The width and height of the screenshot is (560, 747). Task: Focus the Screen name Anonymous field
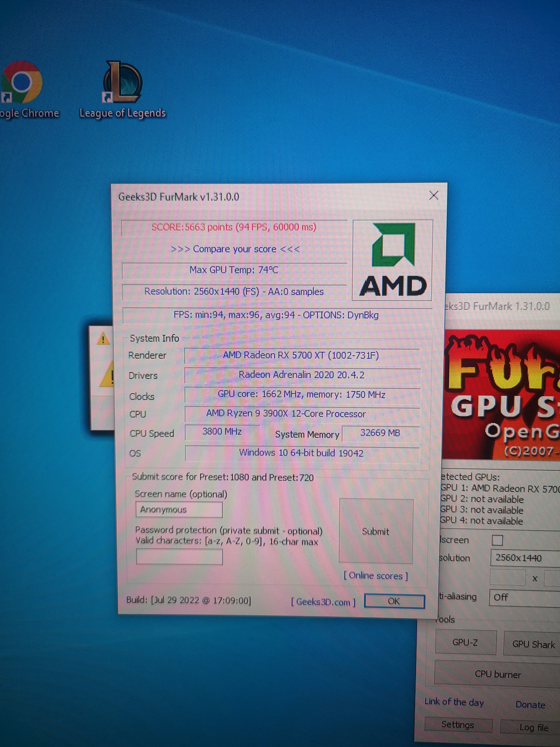click(x=179, y=509)
